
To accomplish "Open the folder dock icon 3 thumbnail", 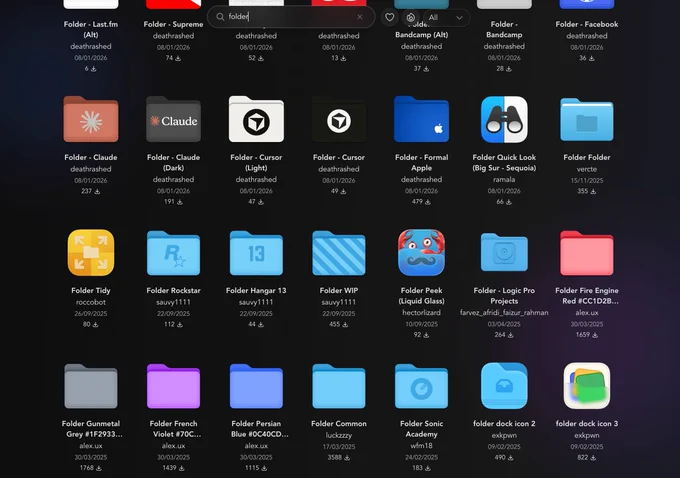I will click(x=587, y=386).
